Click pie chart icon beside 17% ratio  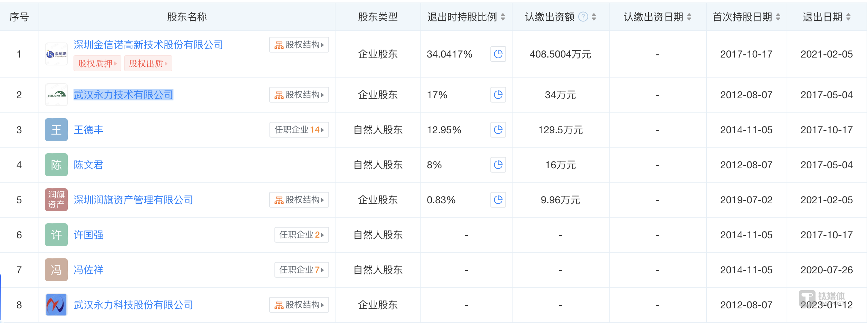pos(498,95)
